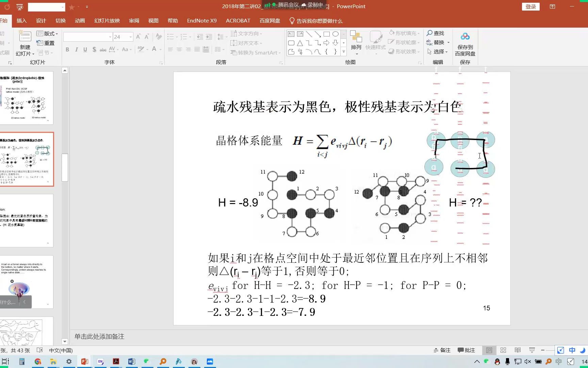Select the oval shape in the shapes gallery
This screenshot has height=368, width=588.
coord(335,34)
